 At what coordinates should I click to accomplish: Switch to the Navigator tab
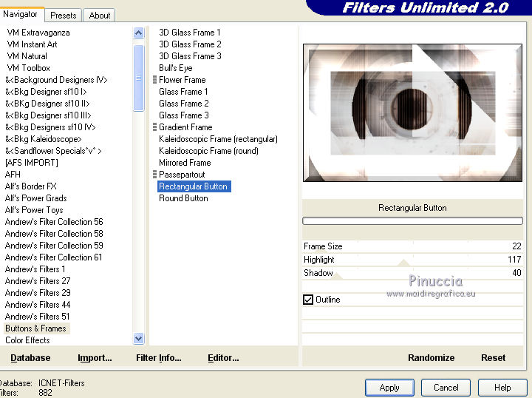tap(21, 14)
